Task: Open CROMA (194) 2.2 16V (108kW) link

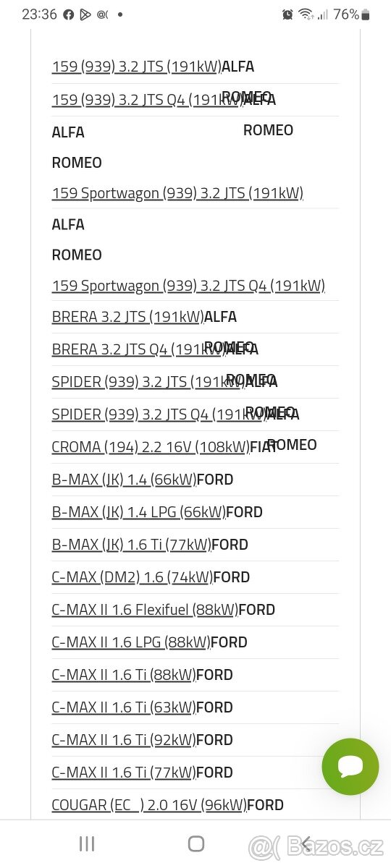Action: point(151,447)
